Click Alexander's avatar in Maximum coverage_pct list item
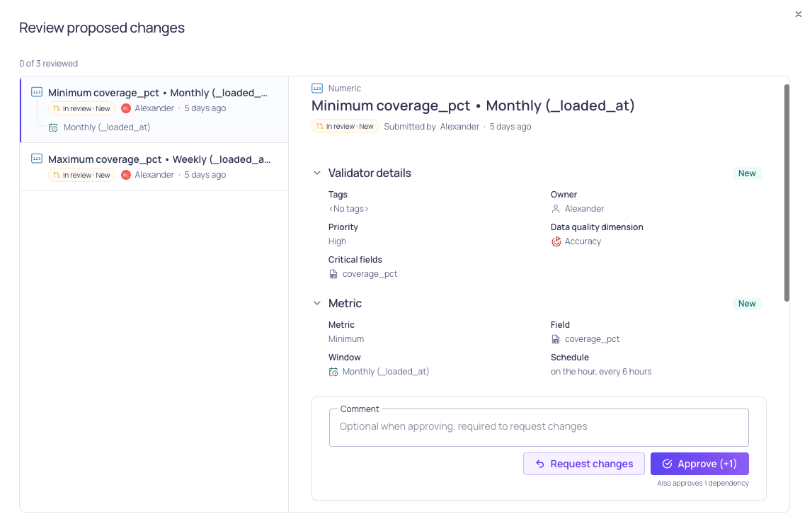Image resolution: width=812 pixels, height=531 pixels. [126, 175]
